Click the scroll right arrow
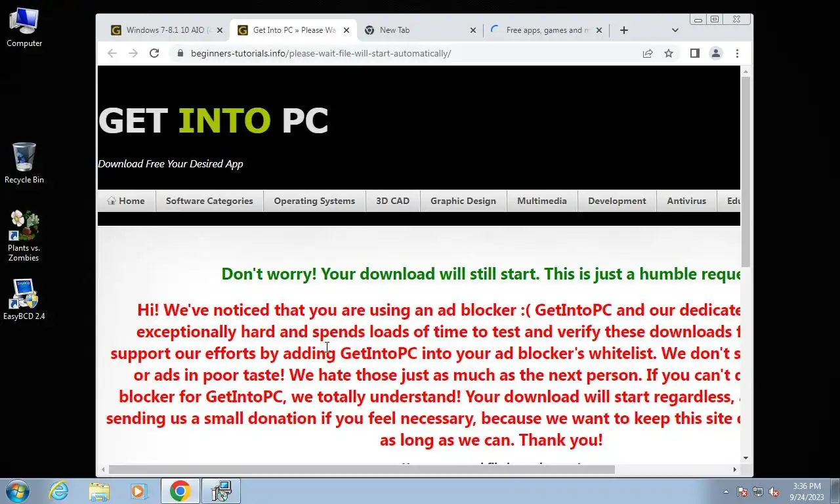Viewport: 840px width, 504px height. [x=734, y=469]
